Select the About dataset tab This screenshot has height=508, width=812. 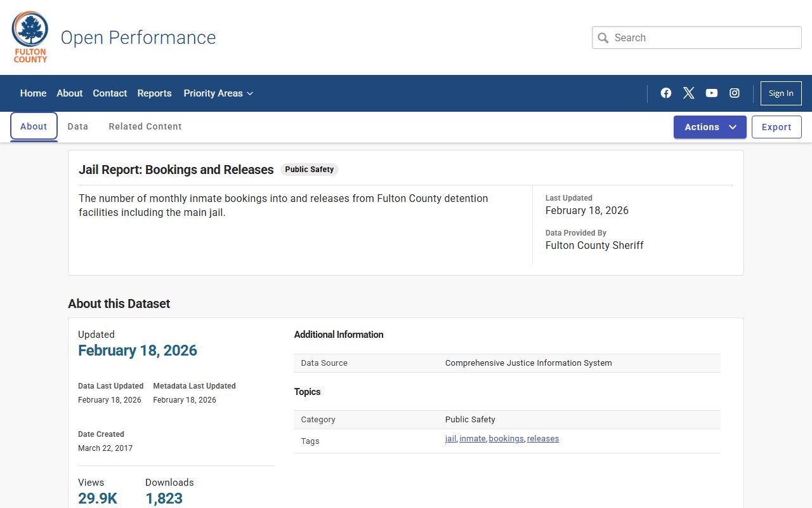[34, 126]
